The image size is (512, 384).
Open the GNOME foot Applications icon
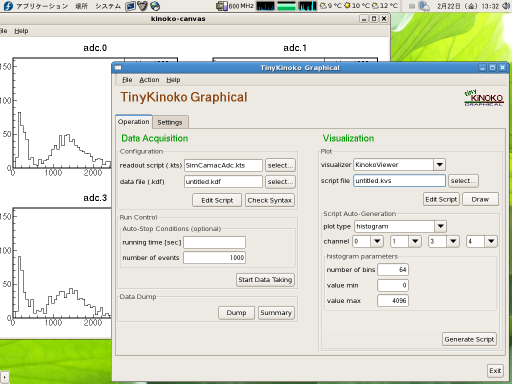point(8,6)
